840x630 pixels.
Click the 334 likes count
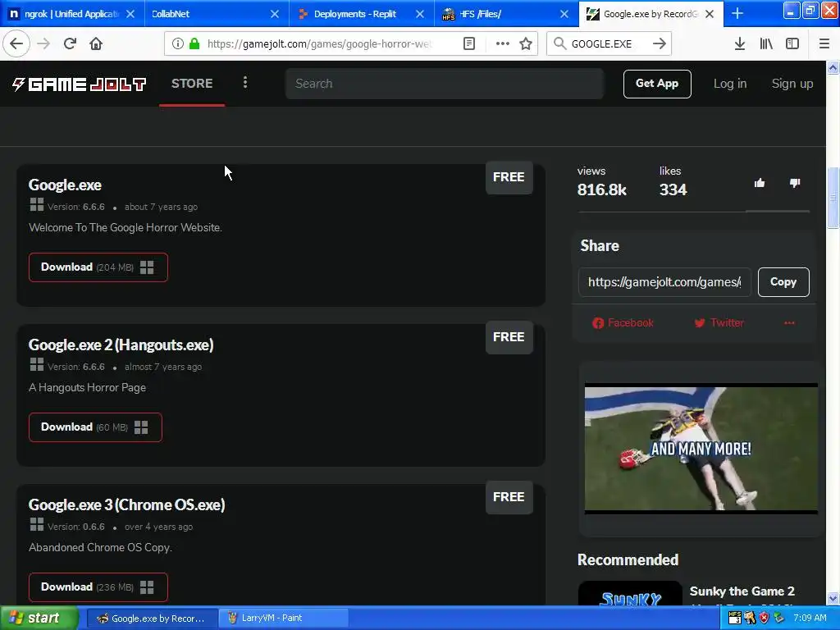673,190
